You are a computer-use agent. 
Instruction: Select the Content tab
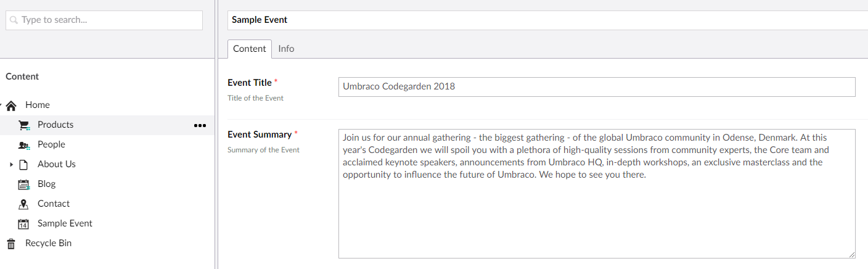click(250, 49)
